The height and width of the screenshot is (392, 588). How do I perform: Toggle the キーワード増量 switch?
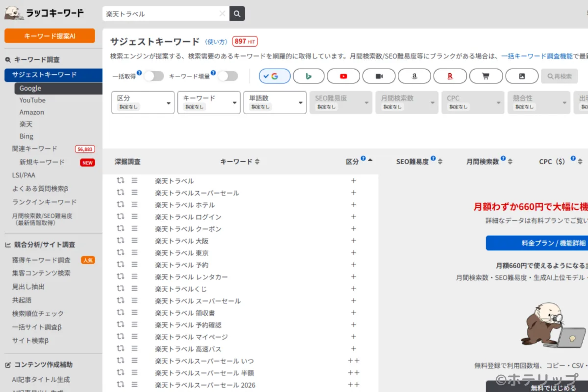pos(228,76)
